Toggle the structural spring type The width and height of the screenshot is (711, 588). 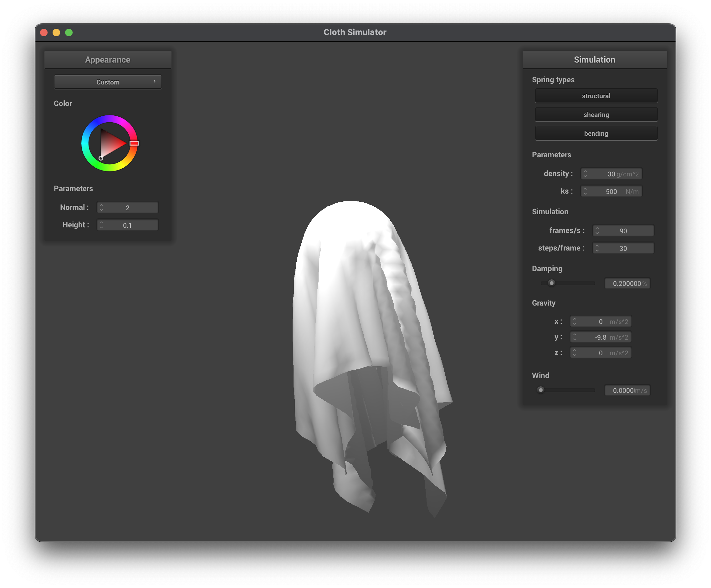596,96
